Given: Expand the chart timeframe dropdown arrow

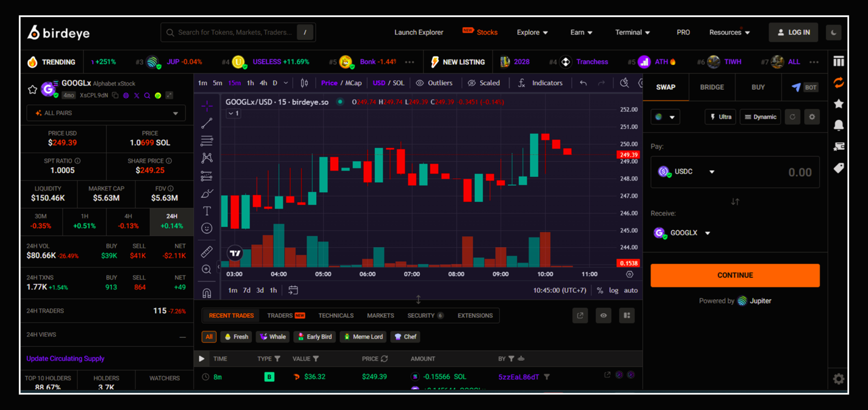Looking at the screenshot, I should click(x=286, y=83).
